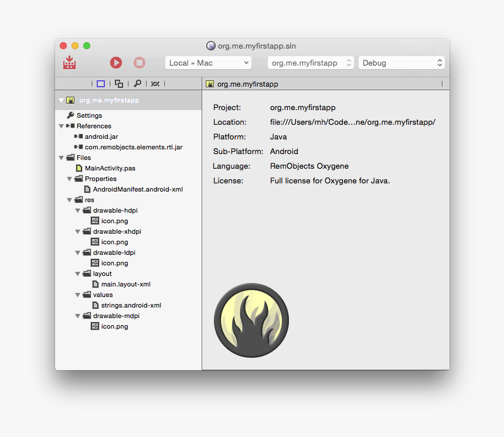Click the solution icon in title bar

(211, 46)
